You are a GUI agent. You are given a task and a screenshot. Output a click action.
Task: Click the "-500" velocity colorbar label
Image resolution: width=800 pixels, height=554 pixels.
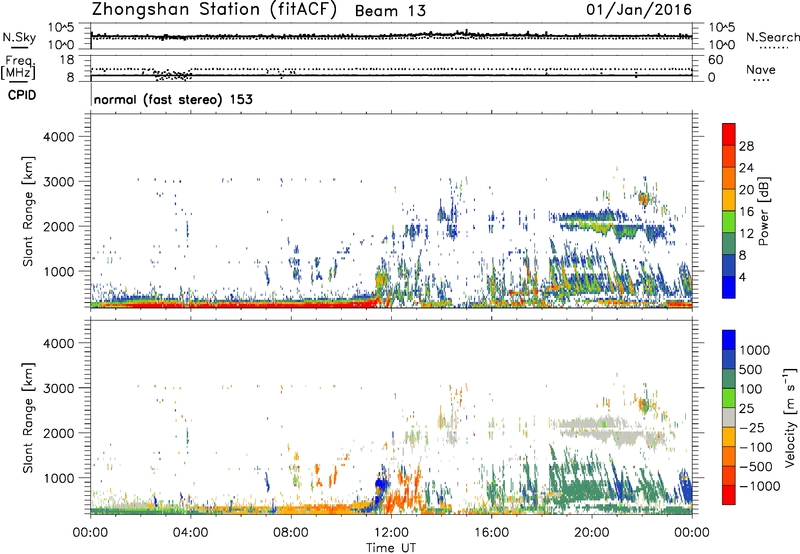756,467
